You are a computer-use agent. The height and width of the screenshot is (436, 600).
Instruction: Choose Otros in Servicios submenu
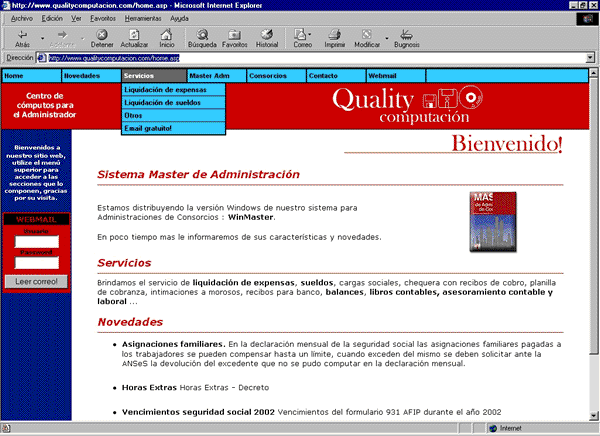[x=173, y=115]
